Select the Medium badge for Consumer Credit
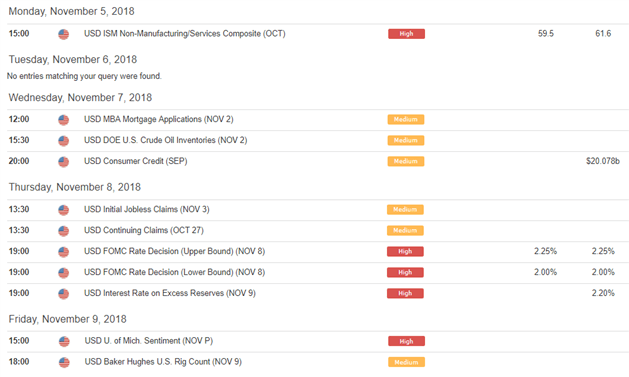Screen dimensions: 629x377 click(406, 161)
